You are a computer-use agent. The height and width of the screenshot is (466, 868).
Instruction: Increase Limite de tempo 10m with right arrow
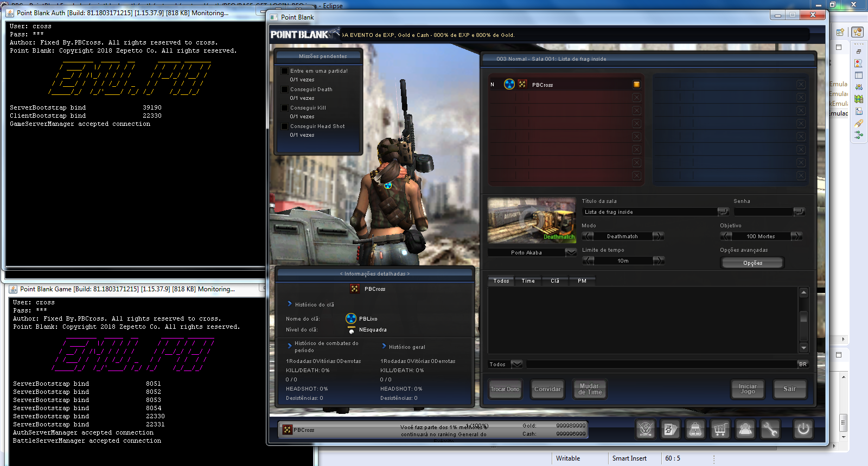click(659, 260)
